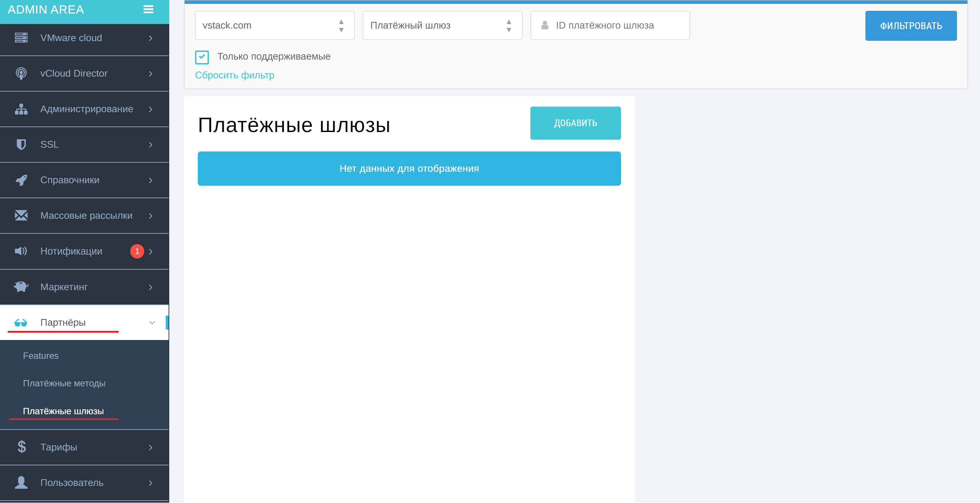Expand vCloud Director chevron
This screenshot has width=980, height=503.
coord(151,73)
